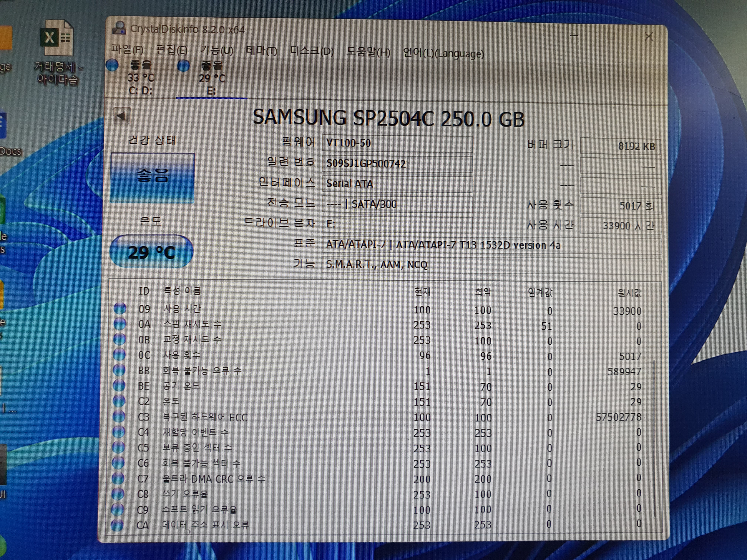Click status icon for BE 공기 온도
The image size is (747, 560).
119,385
